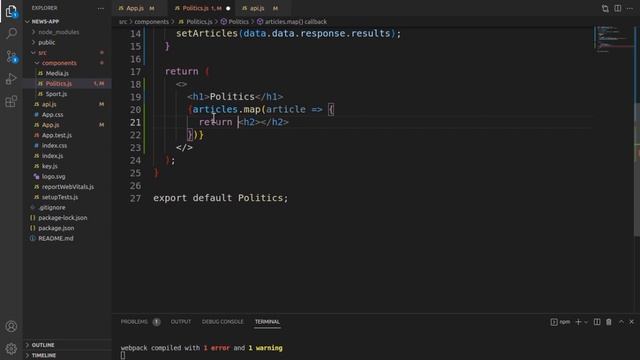Open the DEBUG CONSOLE tab
The width and height of the screenshot is (640, 360).
point(222,322)
